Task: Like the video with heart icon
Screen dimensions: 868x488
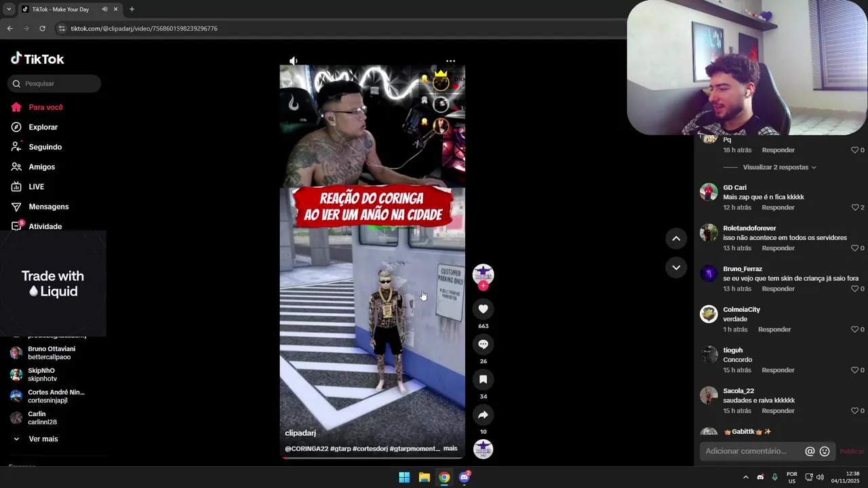Action: coord(483,309)
